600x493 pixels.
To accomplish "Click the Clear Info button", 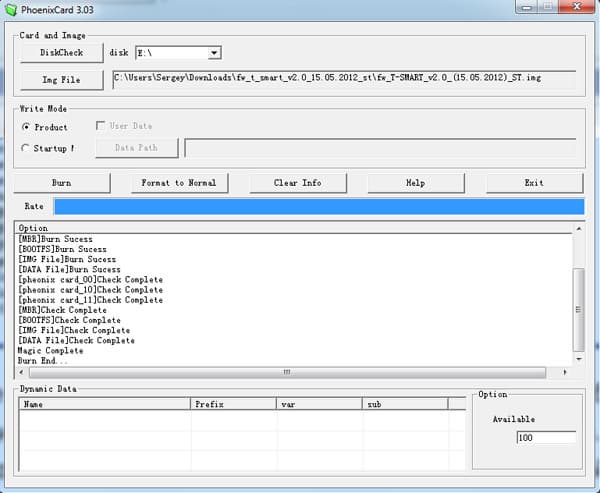I will click(x=298, y=183).
